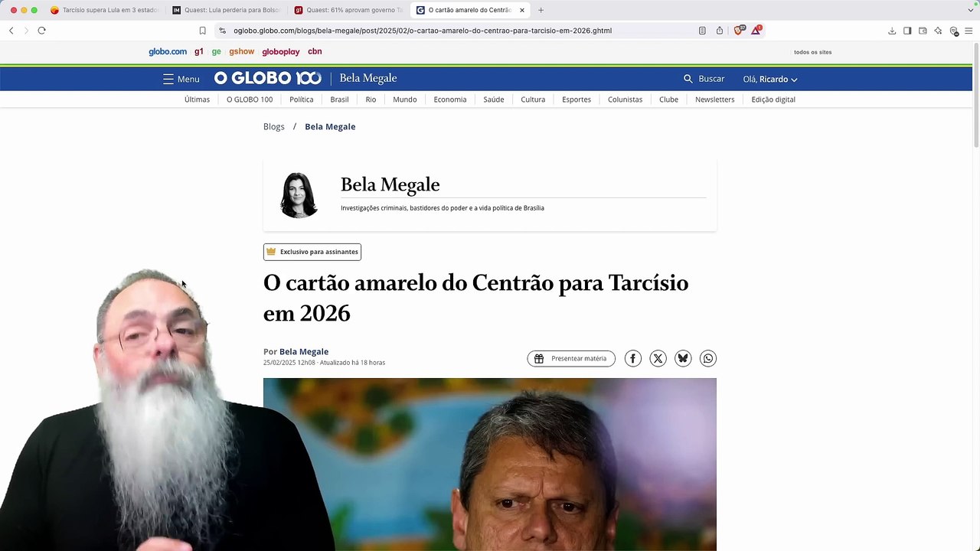Expand tab search chevron
The image size is (980, 551).
(971, 10)
